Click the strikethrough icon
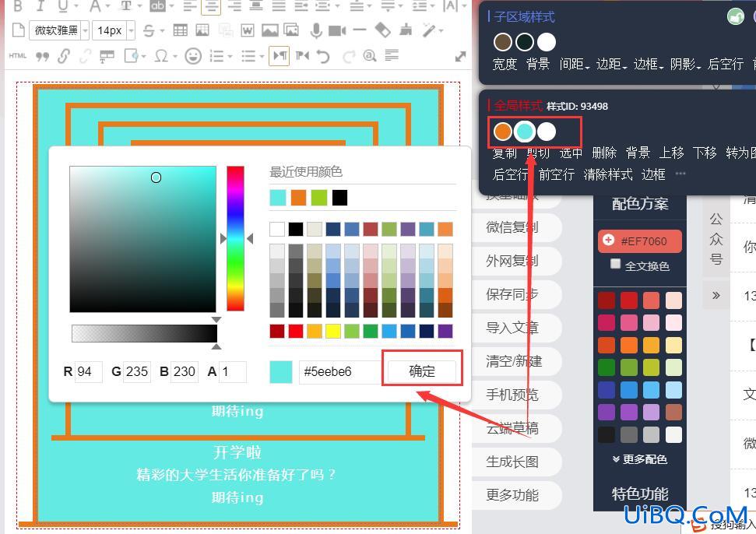The height and width of the screenshot is (534, 756). (149, 31)
